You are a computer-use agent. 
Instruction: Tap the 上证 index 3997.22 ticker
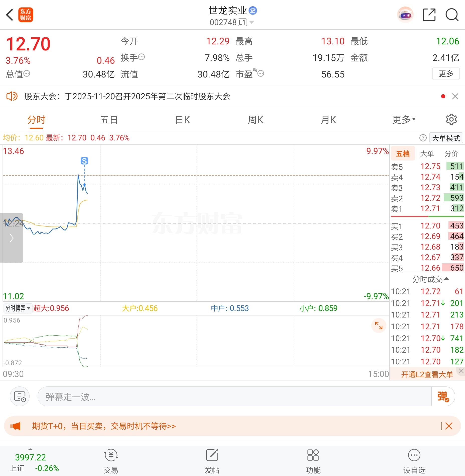pos(34,462)
